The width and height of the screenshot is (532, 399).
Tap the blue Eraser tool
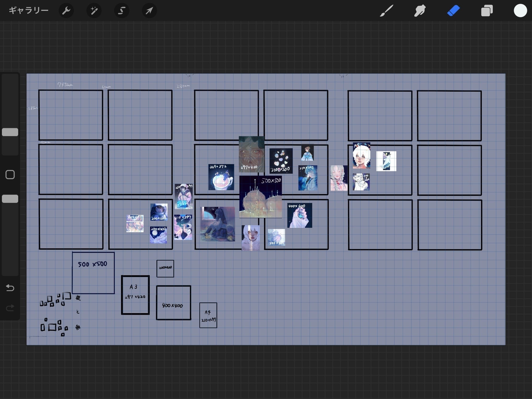pos(453,11)
